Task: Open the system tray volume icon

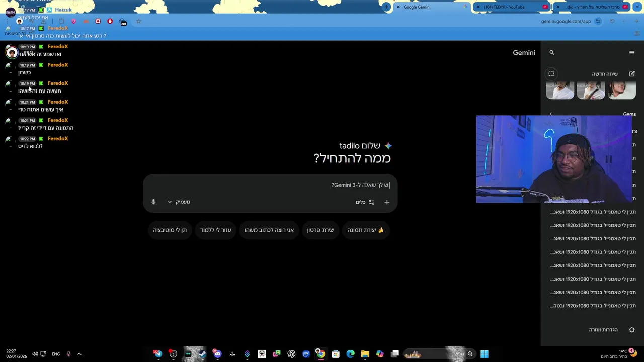Action: [x=35, y=354]
